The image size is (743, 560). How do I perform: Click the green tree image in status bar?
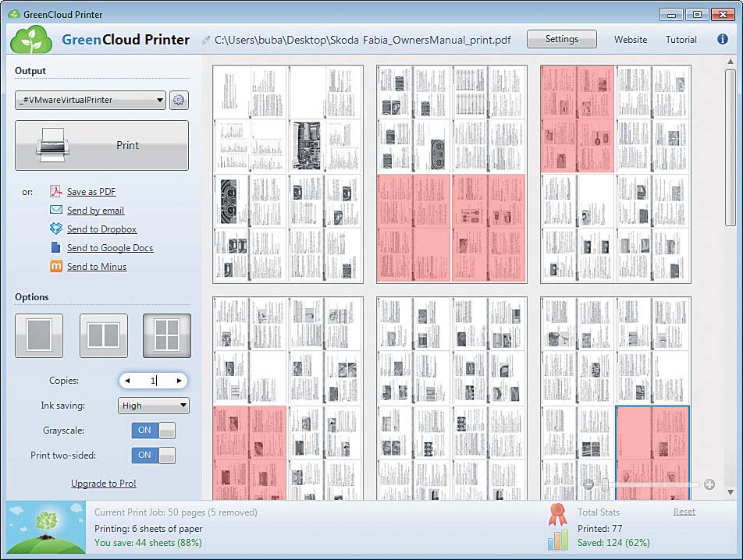pos(46,528)
